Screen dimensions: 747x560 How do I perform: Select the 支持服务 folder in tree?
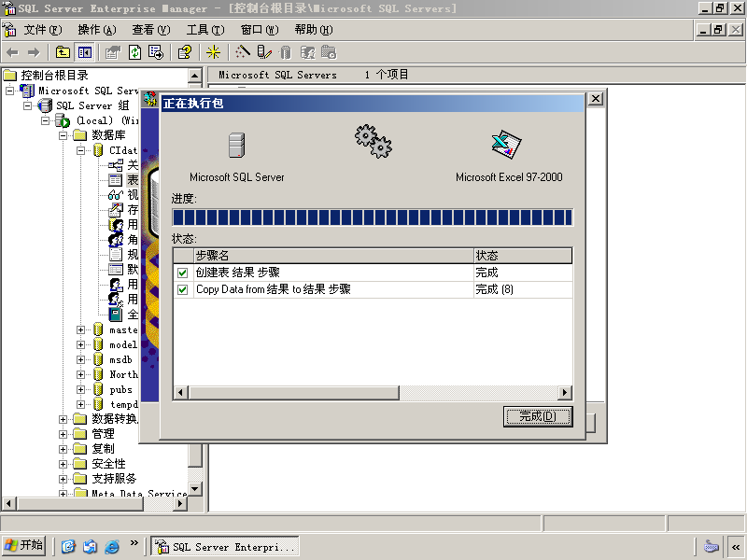pyautogui.click(x=114, y=479)
